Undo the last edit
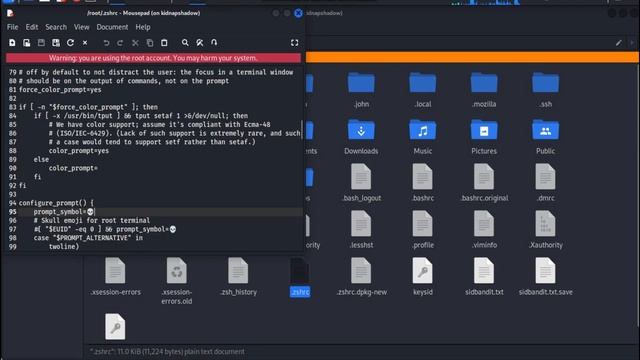The image size is (640, 360). point(106,43)
